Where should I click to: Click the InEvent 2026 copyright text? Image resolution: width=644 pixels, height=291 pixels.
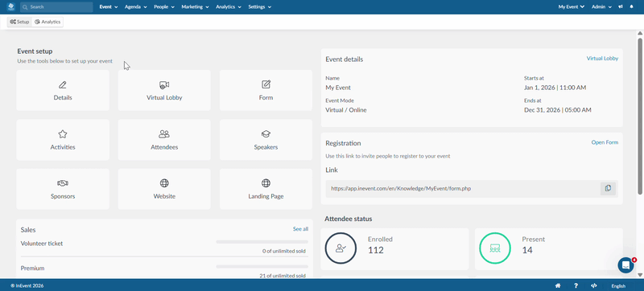pos(27,286)
